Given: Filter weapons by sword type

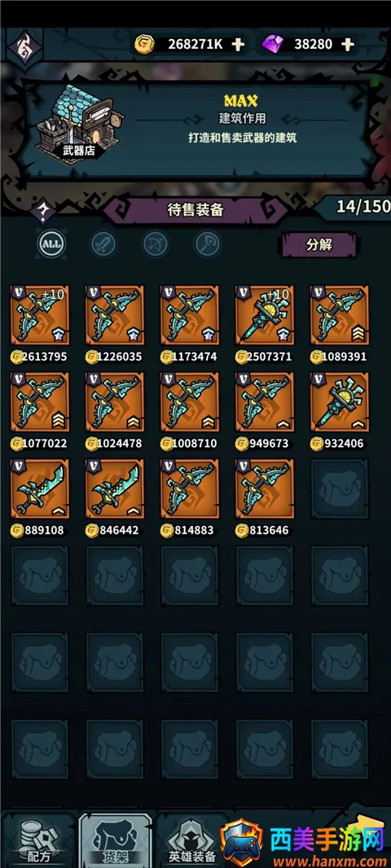Looking at the screenshot, I should [x=103, y=243].
